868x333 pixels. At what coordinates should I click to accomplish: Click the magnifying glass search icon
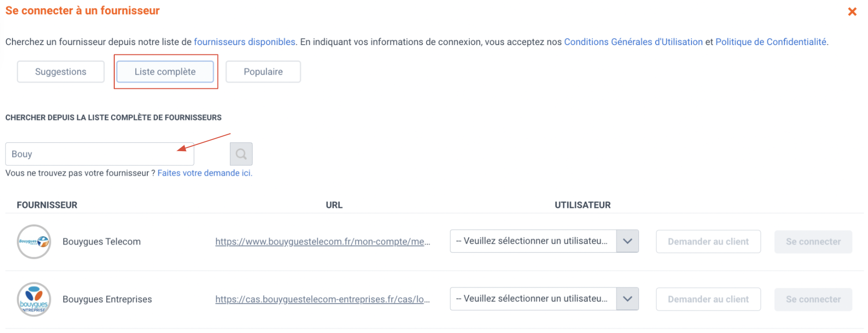241,154
